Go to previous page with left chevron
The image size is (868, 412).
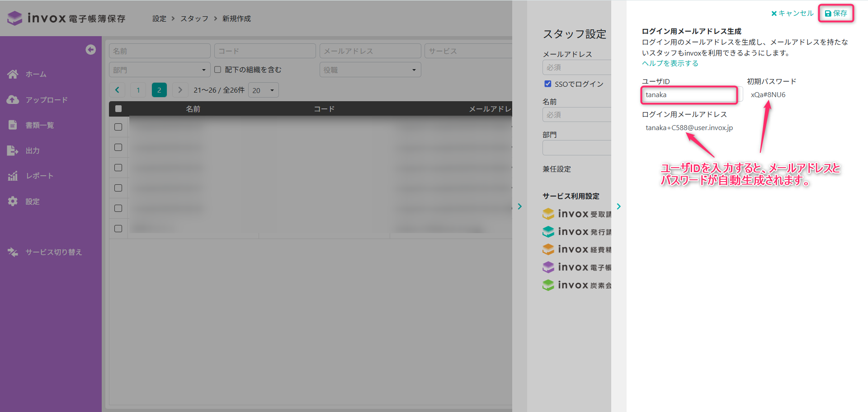(x=117, y=90)
